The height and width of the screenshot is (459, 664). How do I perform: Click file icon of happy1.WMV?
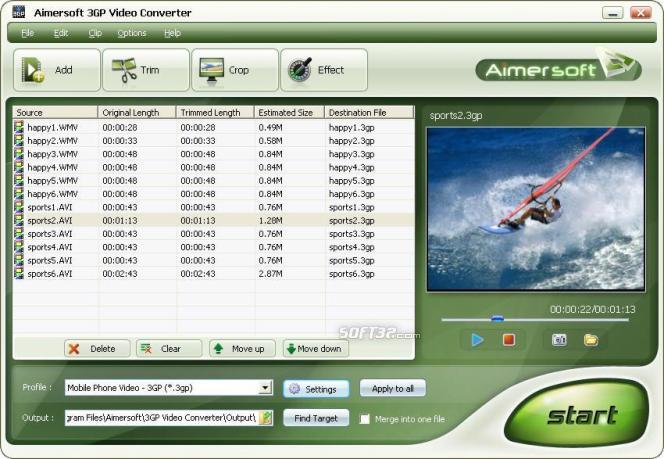(x=19, y=127)
